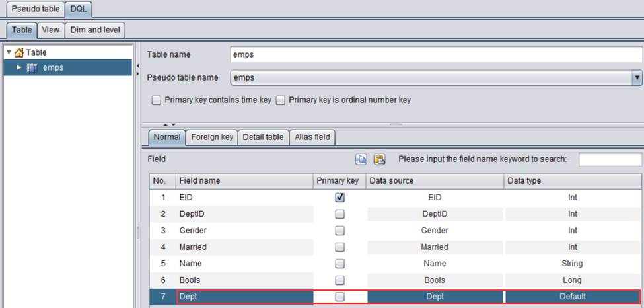This screenshot has width=644, height=308.
Task: Uncheck the EID primary key checkbox
Action: click(x=340, y=197)
